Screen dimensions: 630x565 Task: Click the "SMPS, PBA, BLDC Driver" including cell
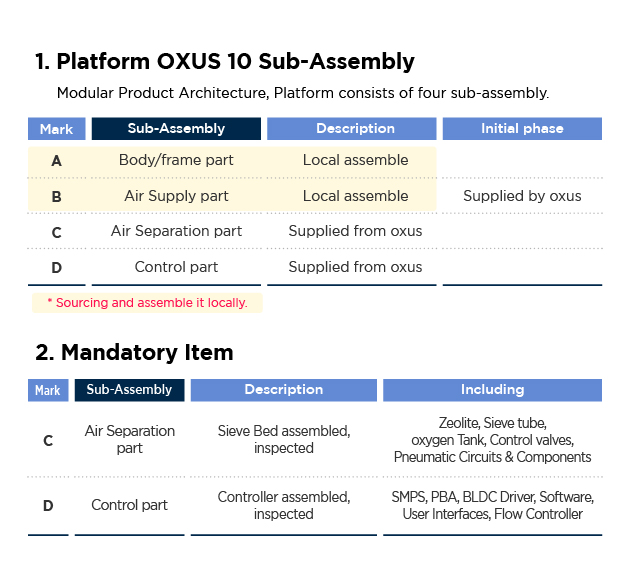tap(492, 505)
